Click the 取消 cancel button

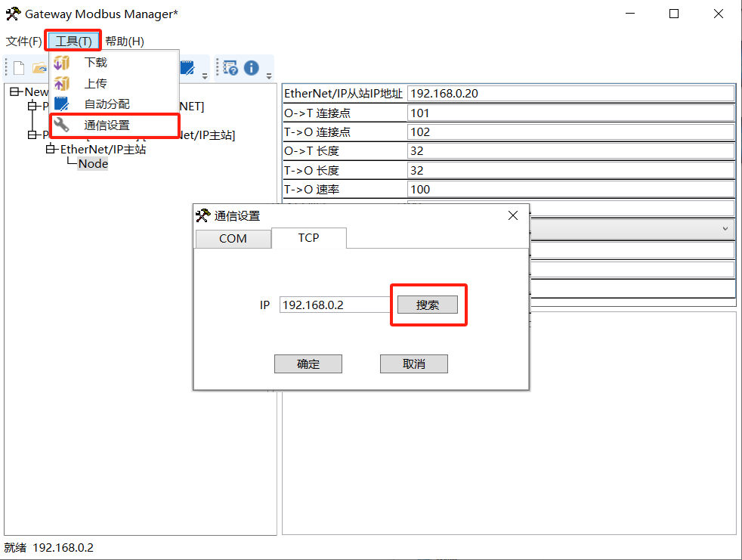pyautogui.click(x=413, y=364)
